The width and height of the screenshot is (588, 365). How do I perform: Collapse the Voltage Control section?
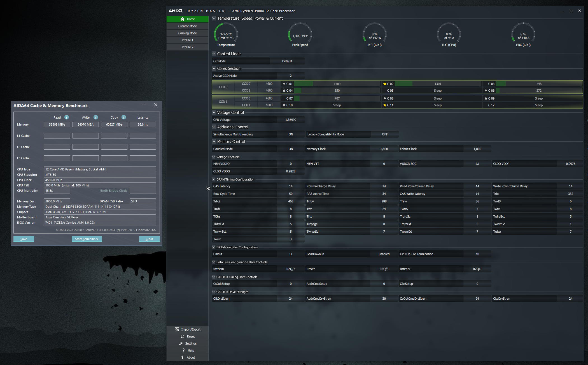pyautogui.click(x=214, y=112)
